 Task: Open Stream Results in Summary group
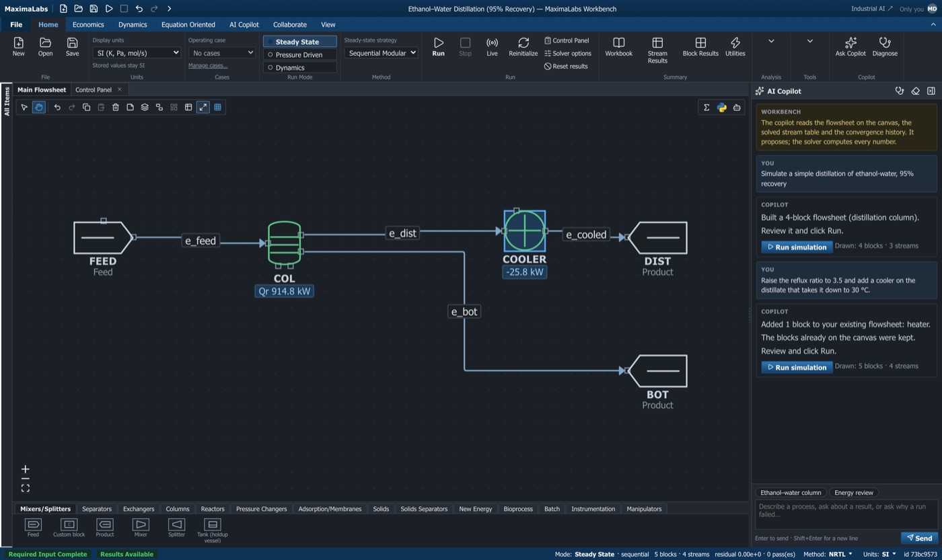click(657, 50)
